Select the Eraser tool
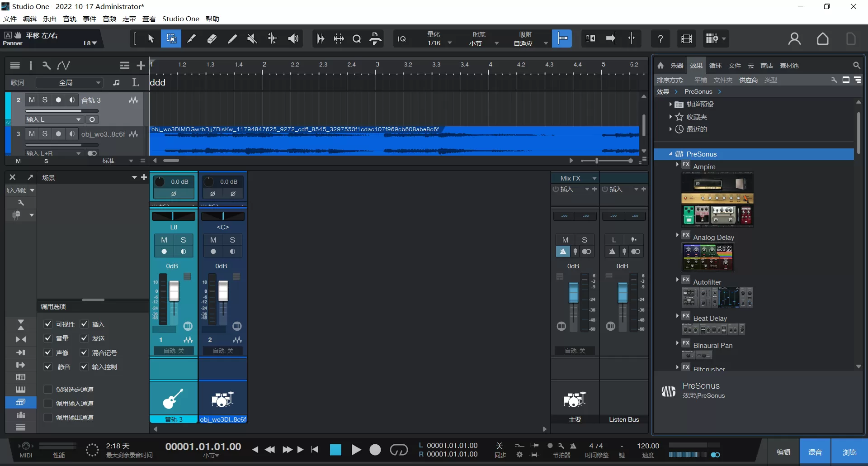Viewport: 868px width, 466px height. click(212, 38)
